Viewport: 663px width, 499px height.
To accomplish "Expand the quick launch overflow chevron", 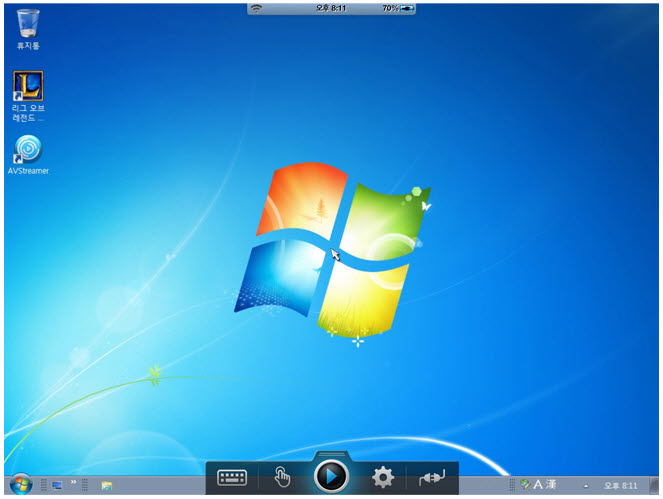I will 73,482.
